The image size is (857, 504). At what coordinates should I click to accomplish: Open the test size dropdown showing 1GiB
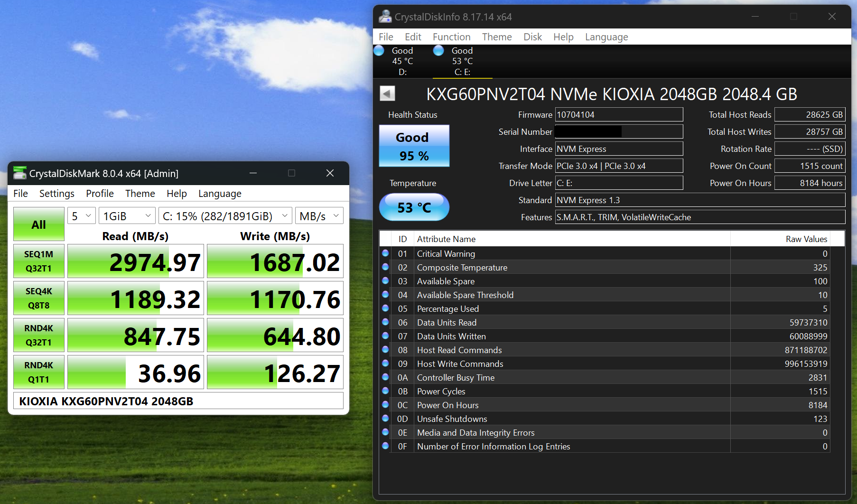tap(127, 216)
